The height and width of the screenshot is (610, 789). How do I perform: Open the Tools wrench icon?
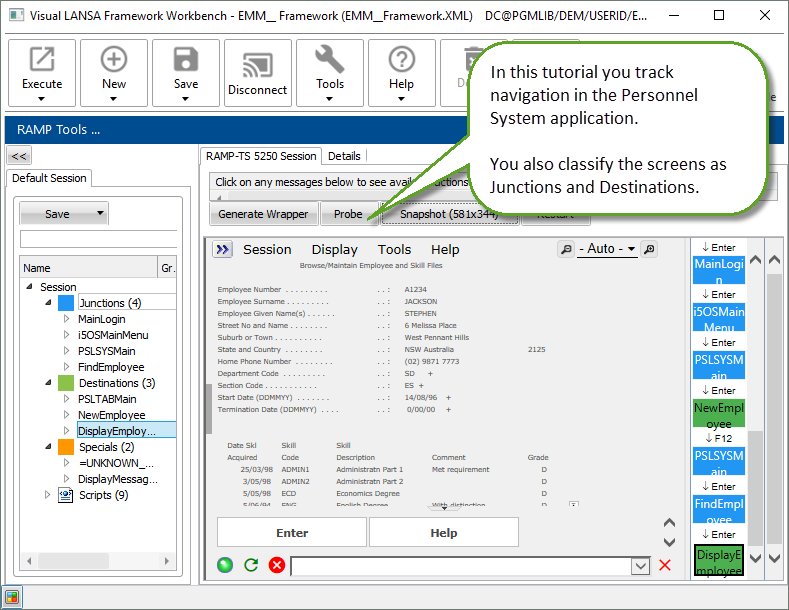click(330, 60)
